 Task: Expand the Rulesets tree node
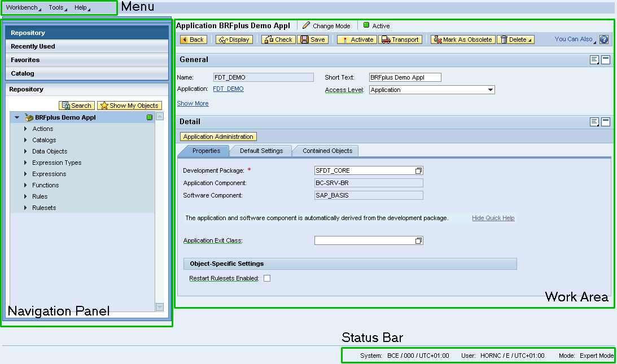pyautogui.click(x=25, y=208)
